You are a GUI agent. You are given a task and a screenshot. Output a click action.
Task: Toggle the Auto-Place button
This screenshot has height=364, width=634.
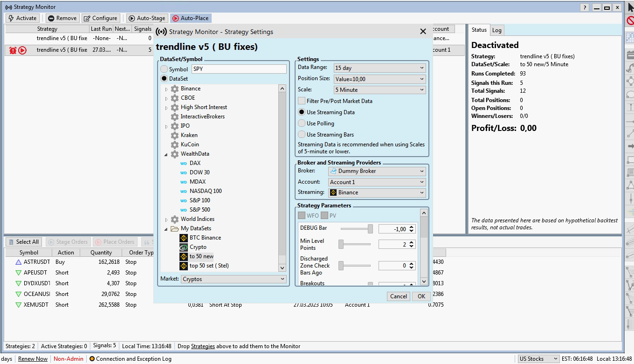pyautogui.click(x=190, y=18)
